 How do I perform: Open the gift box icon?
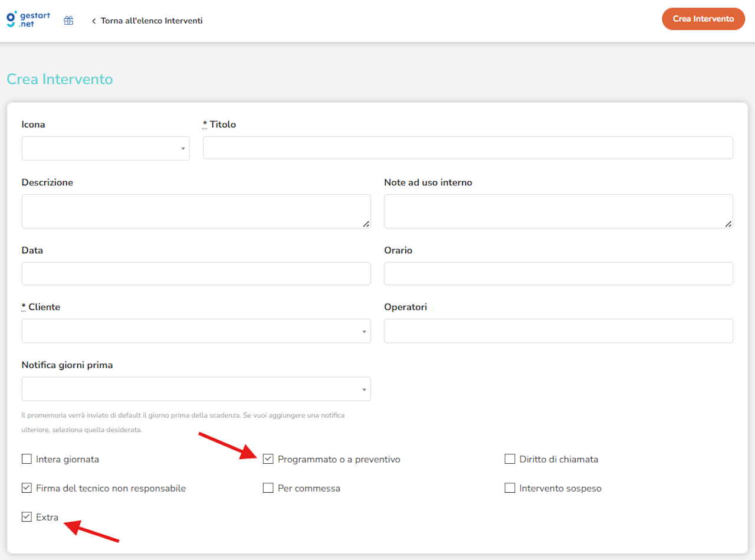(x=68, y=21)
